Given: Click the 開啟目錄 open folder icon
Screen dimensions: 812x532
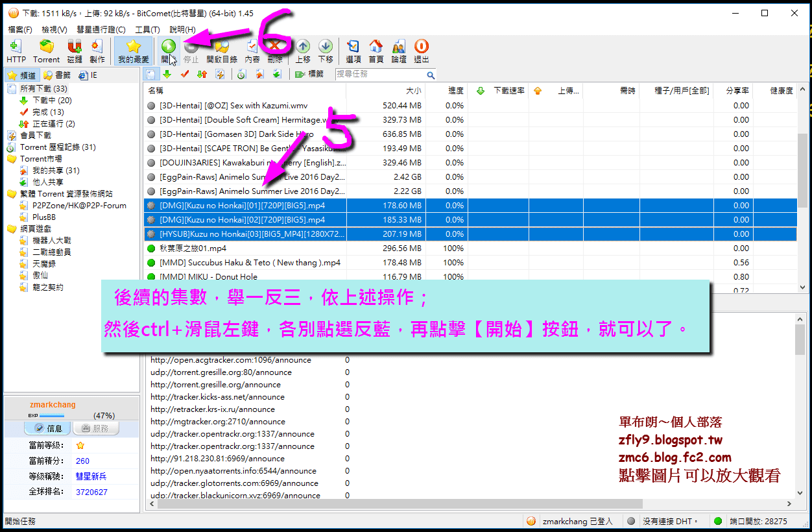Looking at the screenshot, I should click(222, 51).
